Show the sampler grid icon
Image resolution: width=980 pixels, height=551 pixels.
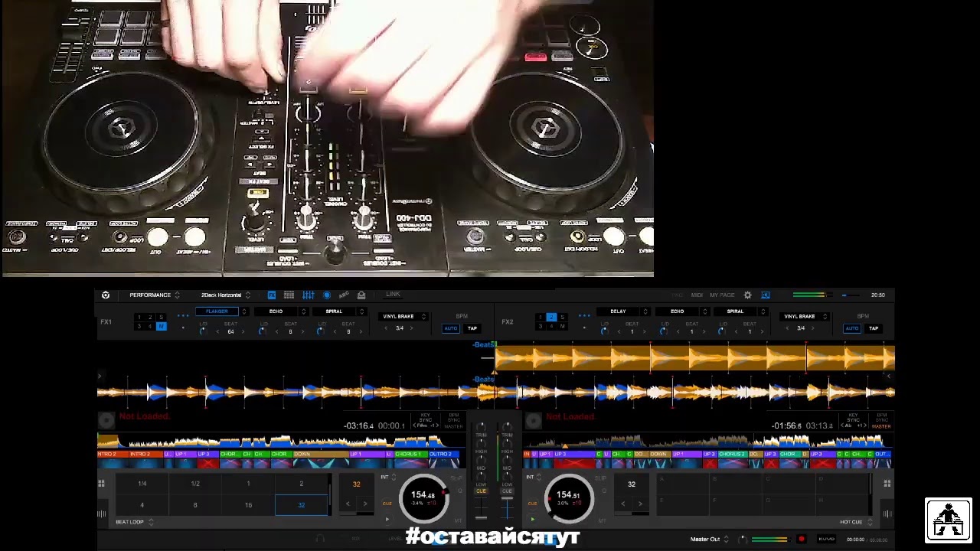(x=289, y=295)
